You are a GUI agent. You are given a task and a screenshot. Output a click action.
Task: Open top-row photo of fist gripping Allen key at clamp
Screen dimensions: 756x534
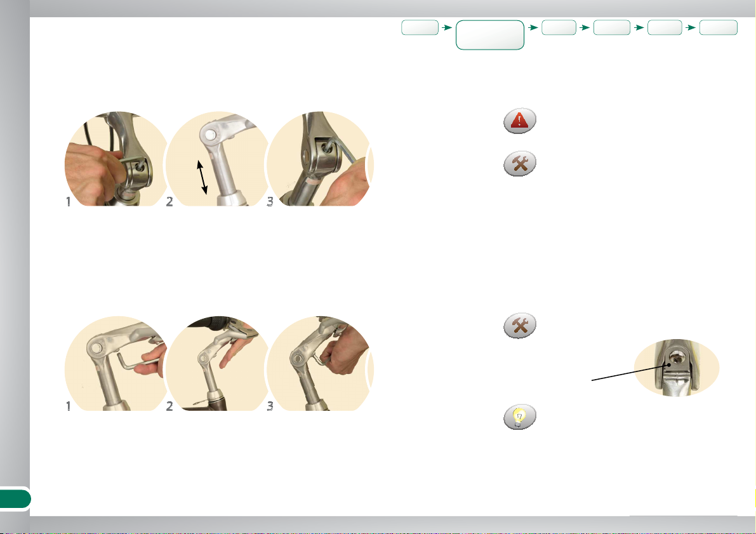coord(116,159)
